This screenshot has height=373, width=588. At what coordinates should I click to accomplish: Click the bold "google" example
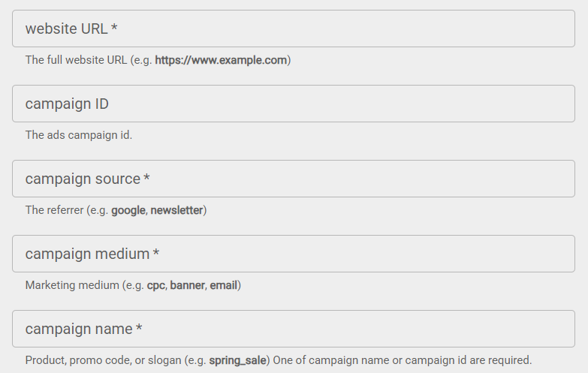pyautogui.click(x=128, y=210)
